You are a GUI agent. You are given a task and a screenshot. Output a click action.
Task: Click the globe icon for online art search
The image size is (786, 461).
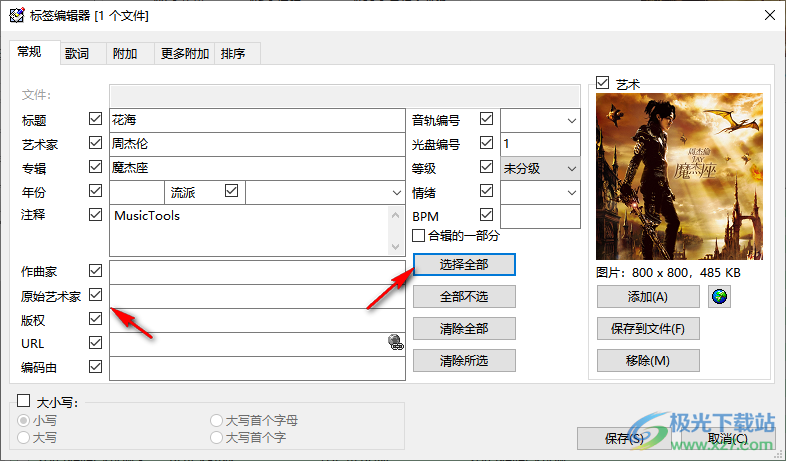pyautogui.click(x=719, y=297)
